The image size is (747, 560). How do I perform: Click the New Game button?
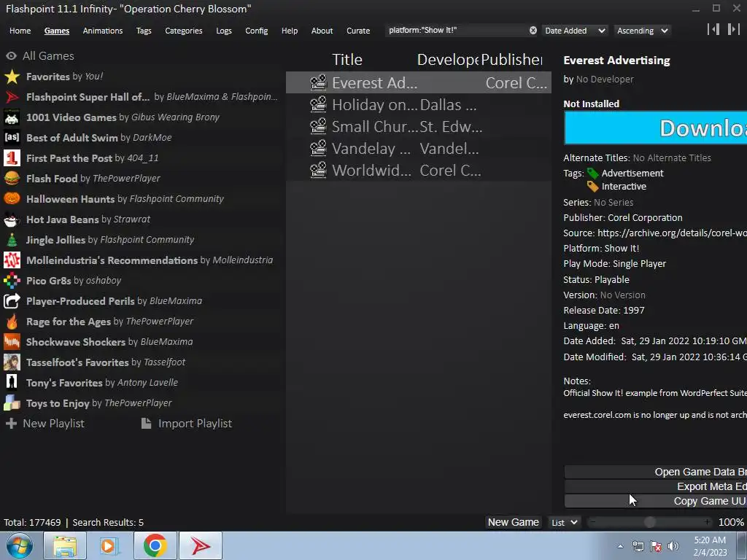(513, 522)
